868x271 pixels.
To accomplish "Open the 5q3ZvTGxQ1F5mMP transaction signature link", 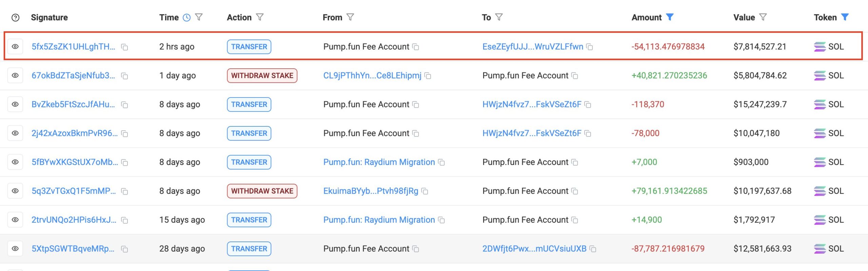I will click(x=74, y=191).
